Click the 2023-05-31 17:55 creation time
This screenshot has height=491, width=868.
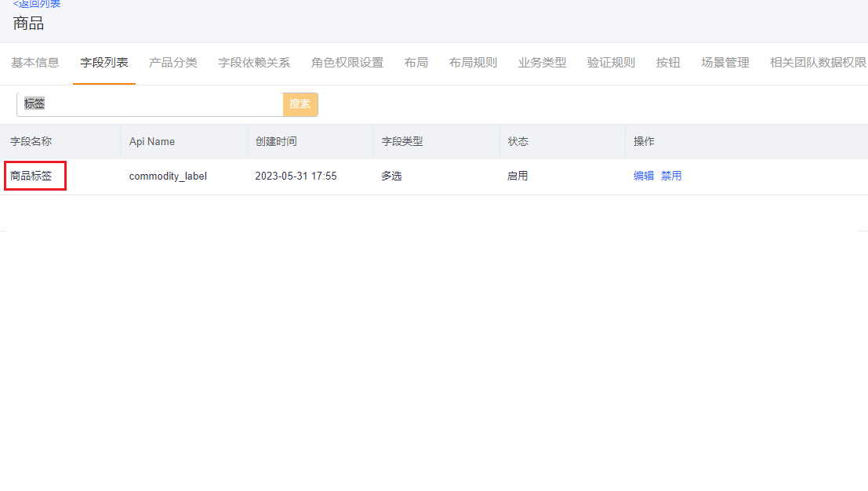[x=296, y=176]
